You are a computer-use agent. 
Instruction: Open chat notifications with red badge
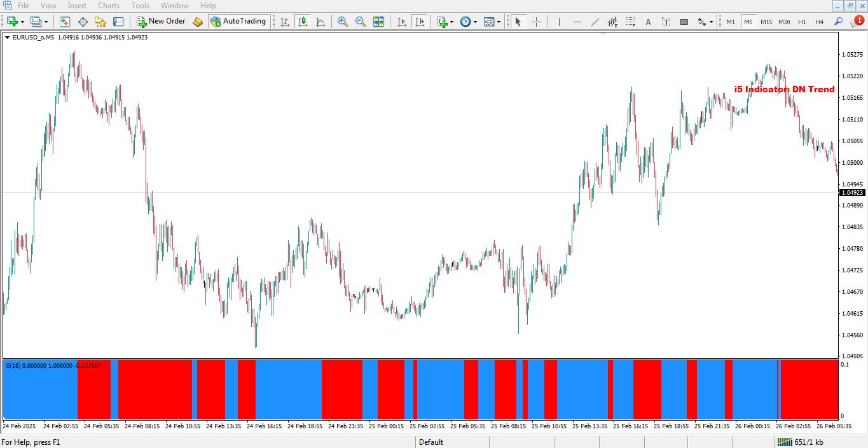pos(857,22)
